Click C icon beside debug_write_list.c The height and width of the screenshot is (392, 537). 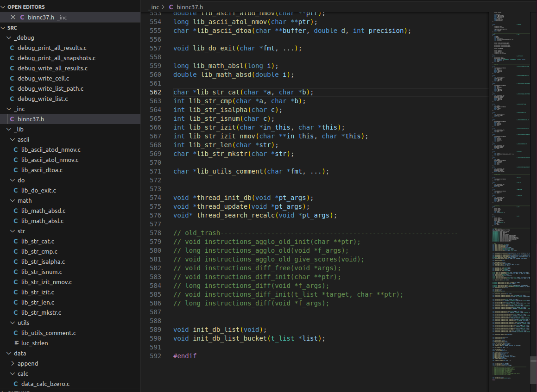coord(12,99)
